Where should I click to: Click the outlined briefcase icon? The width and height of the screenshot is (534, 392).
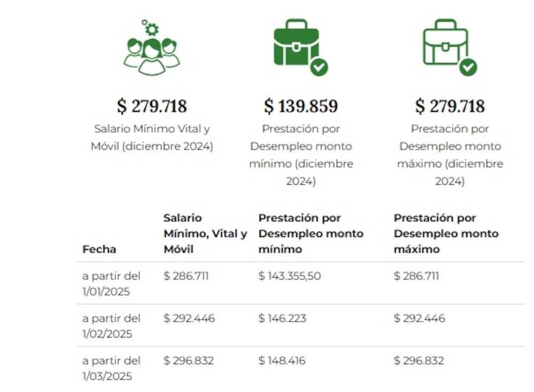coord(445,43)
